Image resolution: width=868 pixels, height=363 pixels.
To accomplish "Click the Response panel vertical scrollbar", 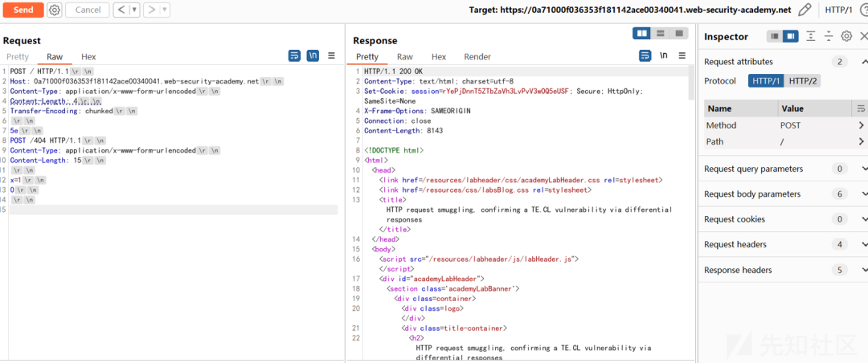I will 692,83.
